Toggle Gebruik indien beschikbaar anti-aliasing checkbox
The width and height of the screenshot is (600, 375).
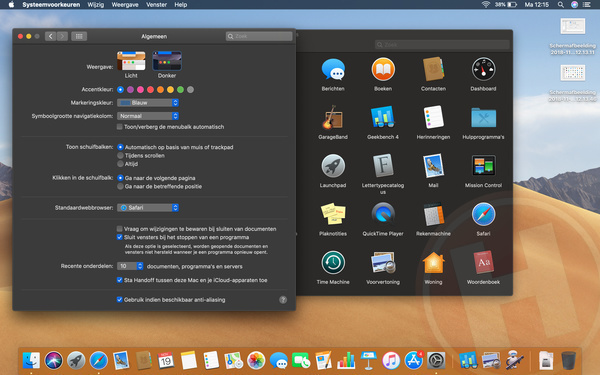click(x=120, y=300)
